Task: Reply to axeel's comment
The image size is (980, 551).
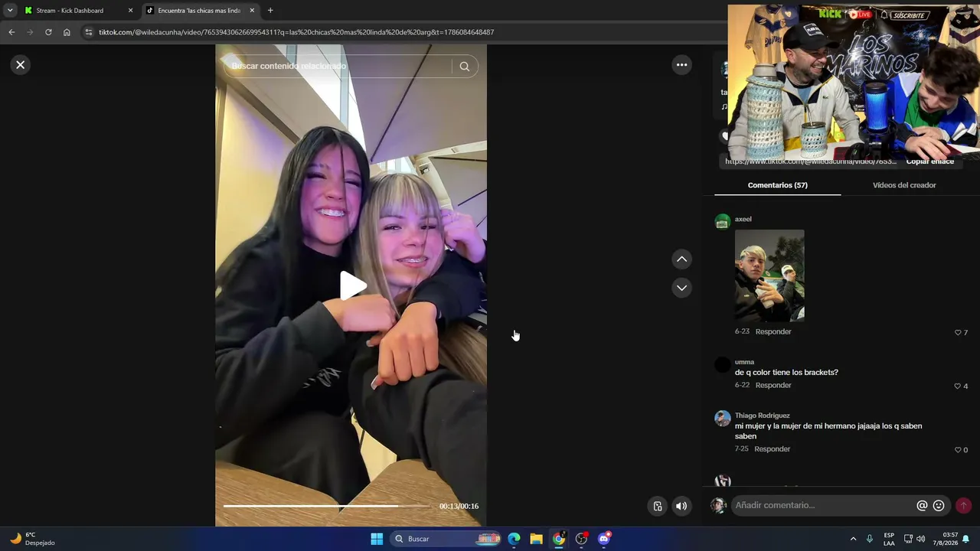Action: click(x=773, y=331)
